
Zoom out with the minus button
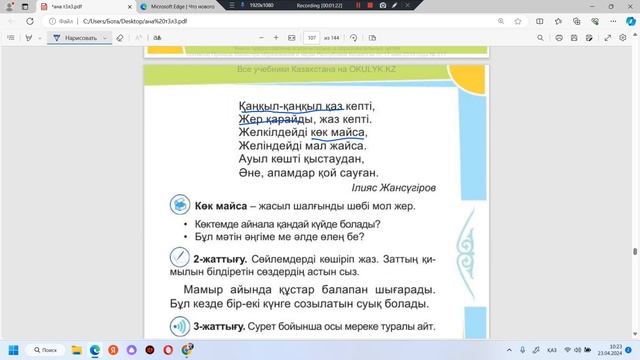click(262, 38)
